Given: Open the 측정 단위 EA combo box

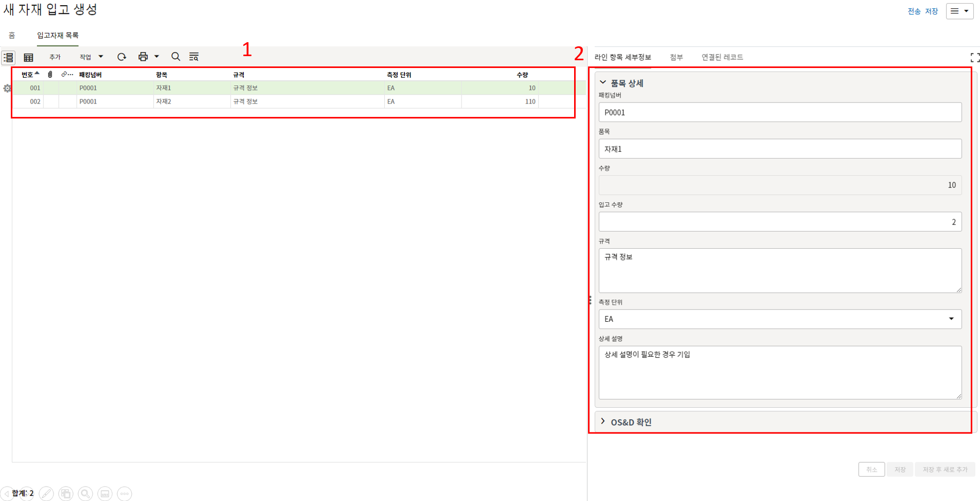Looking at the screenshot, I should (x=779, y=319).
